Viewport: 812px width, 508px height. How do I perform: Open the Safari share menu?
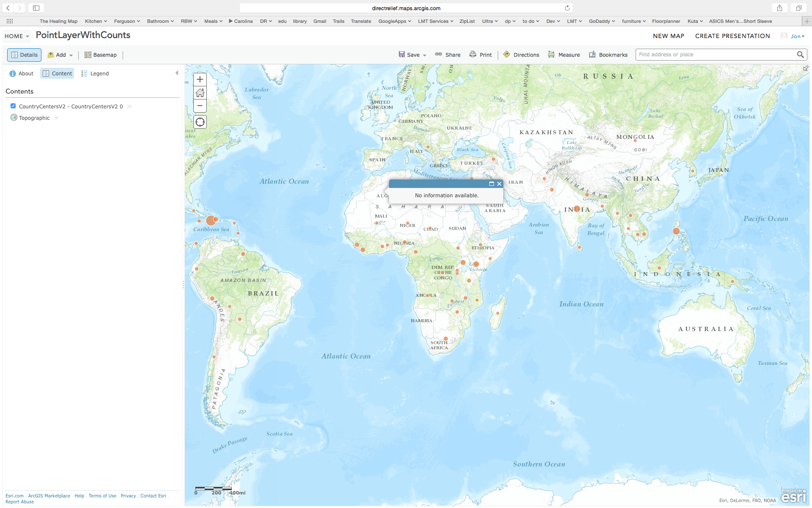point(779,8)
